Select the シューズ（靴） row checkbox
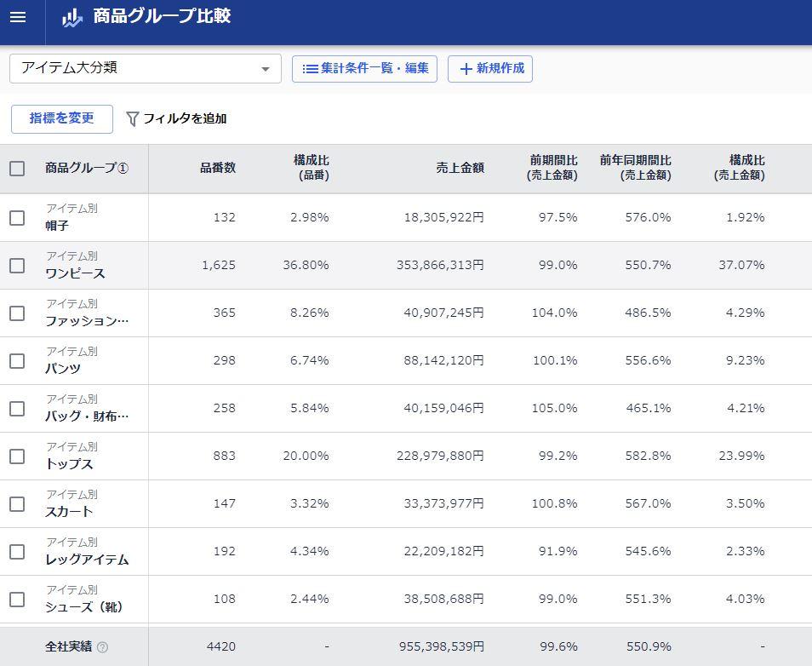The width and height of the screenshot is (812, 666). click(17, 600)
